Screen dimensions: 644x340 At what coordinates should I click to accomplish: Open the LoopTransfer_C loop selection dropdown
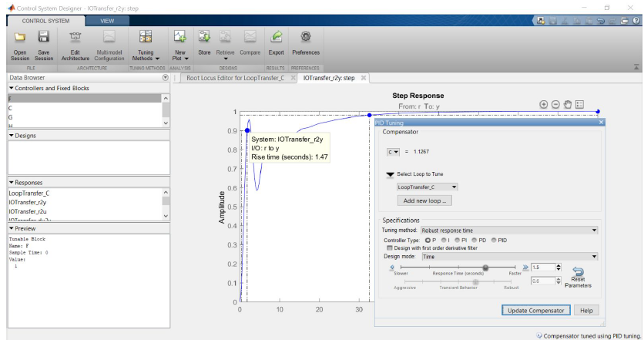[428, 187]
